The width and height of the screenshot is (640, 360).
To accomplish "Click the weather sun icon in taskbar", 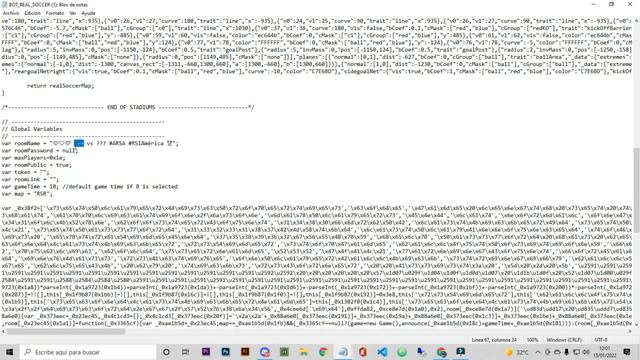I will coord(509,352).
